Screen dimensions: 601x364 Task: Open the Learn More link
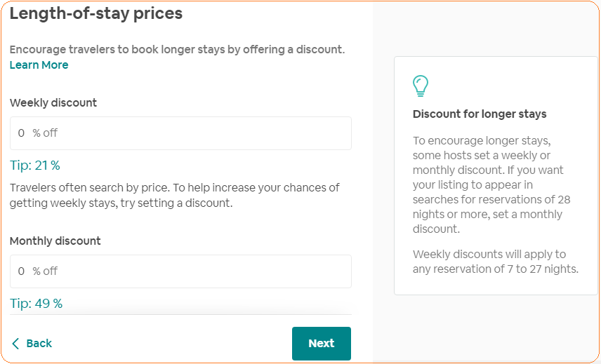39,65
